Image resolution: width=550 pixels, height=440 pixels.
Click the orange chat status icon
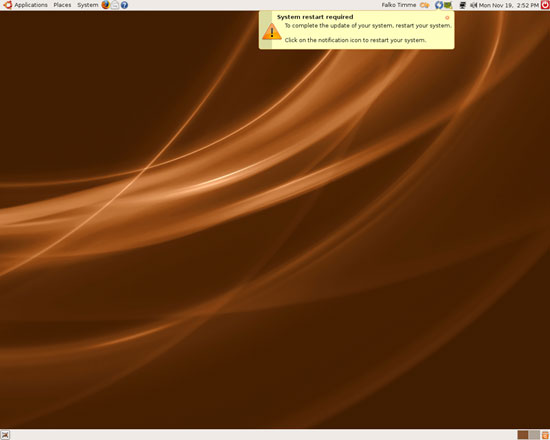425,5
